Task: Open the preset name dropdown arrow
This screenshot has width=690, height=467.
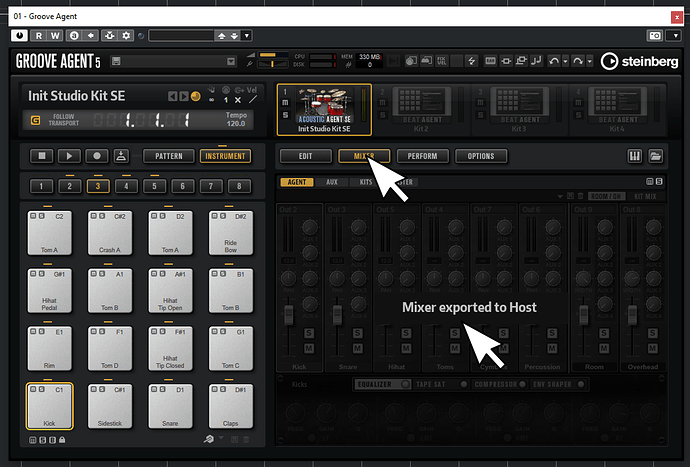Action: 247,36
